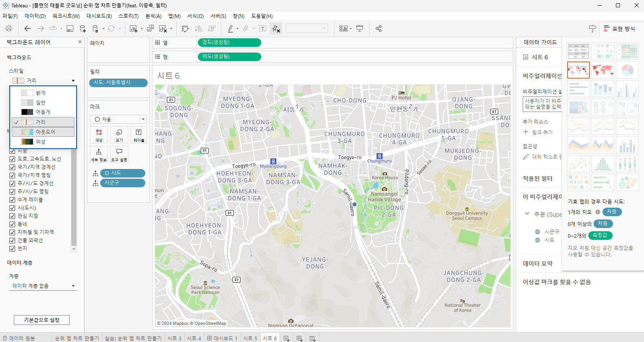
Task: Toggle the 건물 외곽선 checkbox
Action: coord(12,240)
